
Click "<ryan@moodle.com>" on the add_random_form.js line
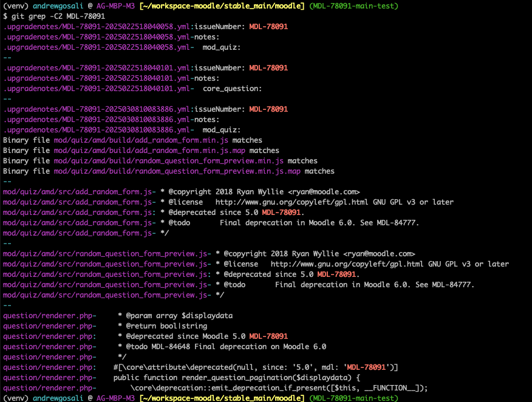[324, 192]
